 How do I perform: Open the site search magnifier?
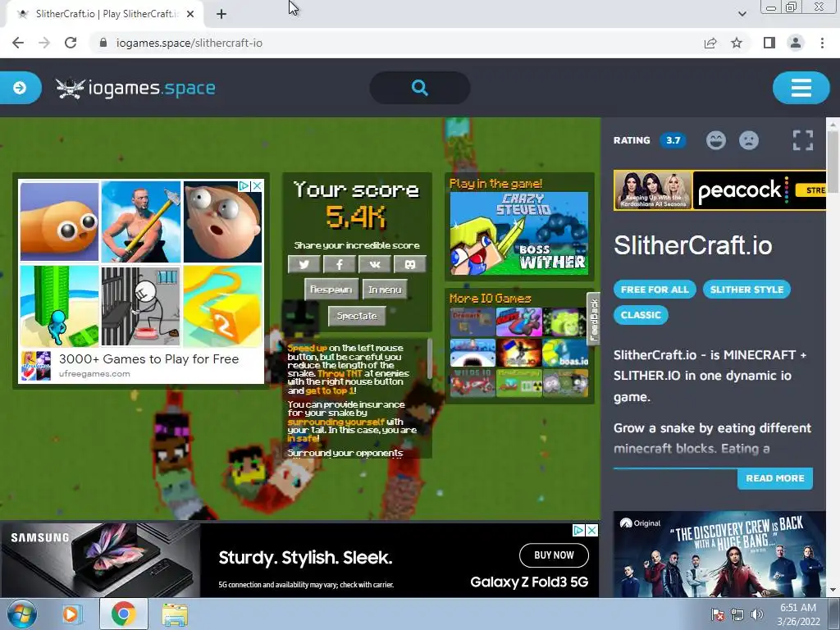point(420,88)
